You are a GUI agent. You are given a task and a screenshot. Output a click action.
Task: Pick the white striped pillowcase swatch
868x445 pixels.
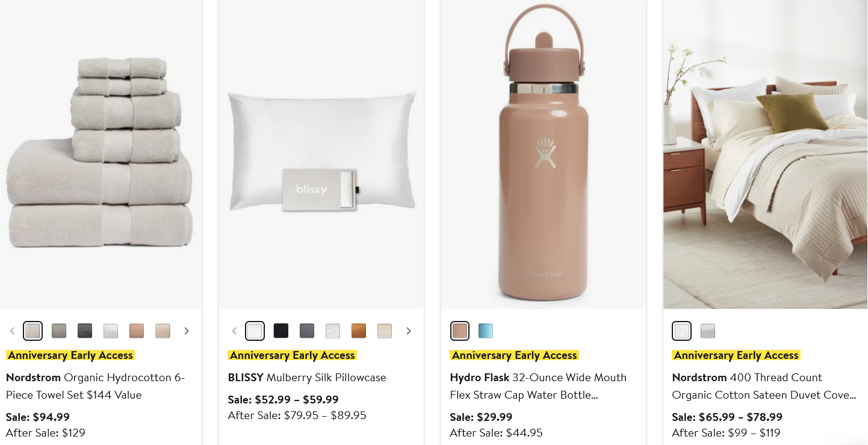pyautogui.click(x=333, y=331)
